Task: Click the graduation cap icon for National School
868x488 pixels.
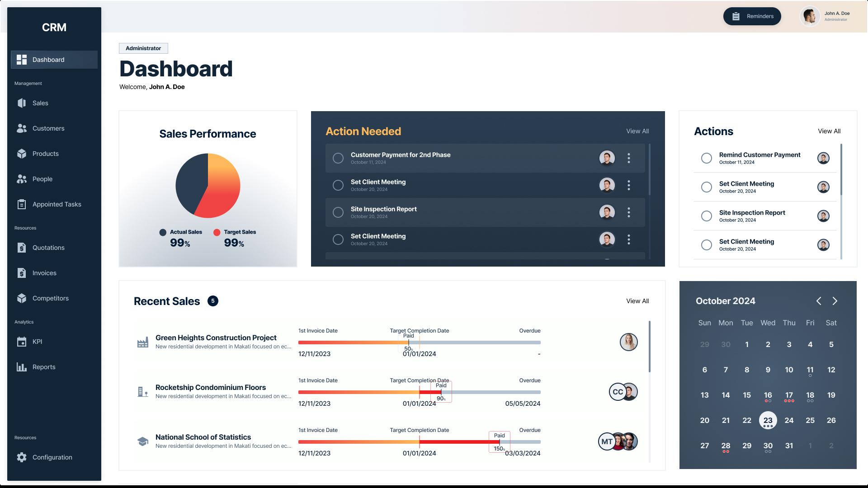Action: (143, 441)
